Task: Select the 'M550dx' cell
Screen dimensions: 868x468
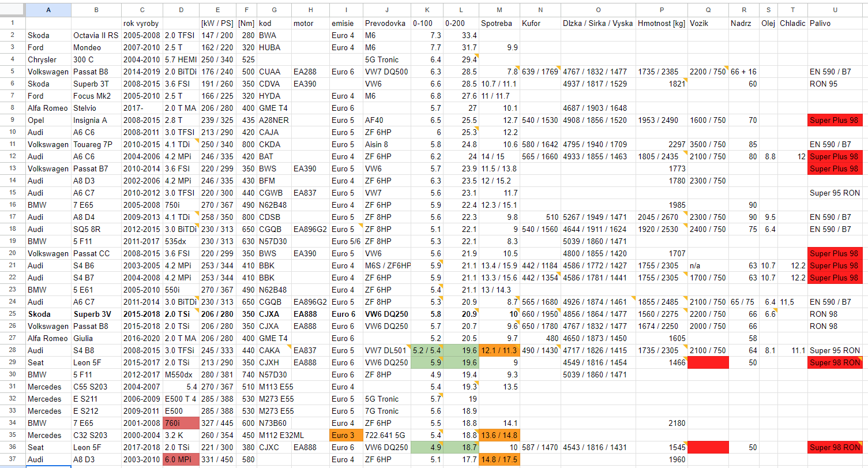Action: coord(181,375)
